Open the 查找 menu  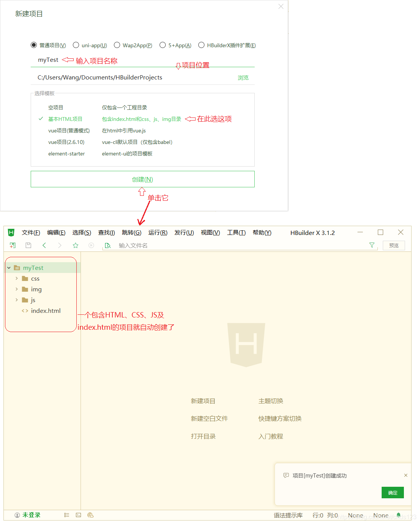tap(107, 233)
